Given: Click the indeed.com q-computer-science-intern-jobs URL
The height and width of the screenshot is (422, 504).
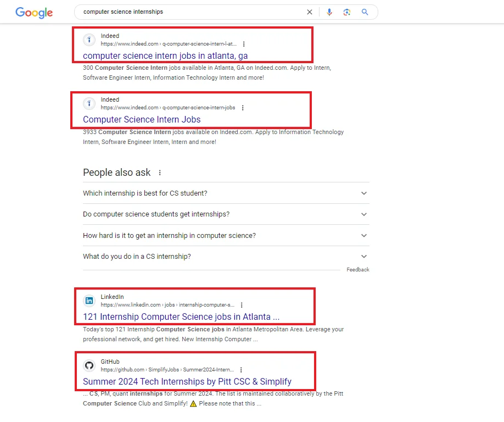Looking at the screenshot, I should [x=168, y=108].
